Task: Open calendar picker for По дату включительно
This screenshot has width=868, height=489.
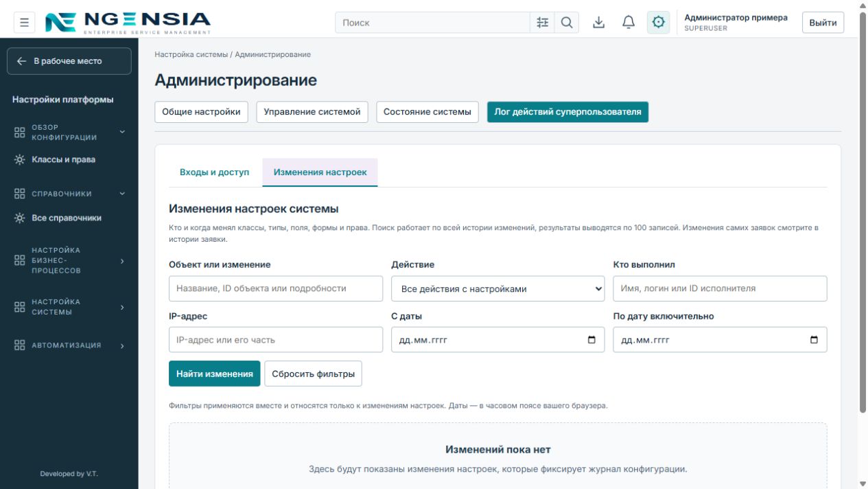Action: point(814,340)
